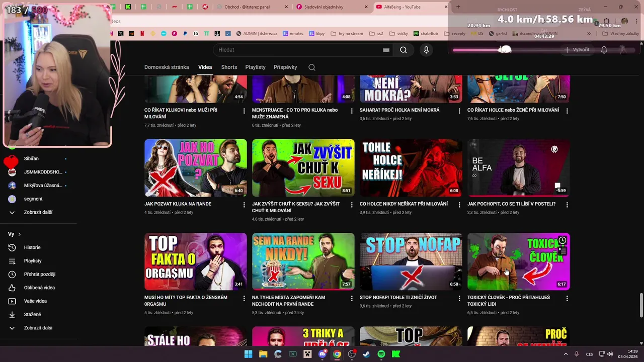Open Steam from taskbar
644x362 pixels.
366,354
